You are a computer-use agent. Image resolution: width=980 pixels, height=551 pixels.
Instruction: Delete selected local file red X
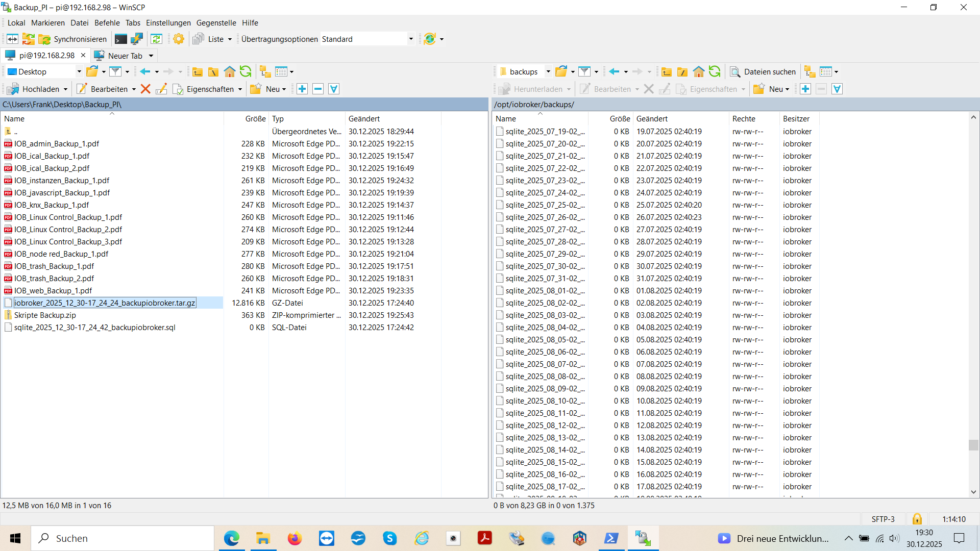coord(145,89)
